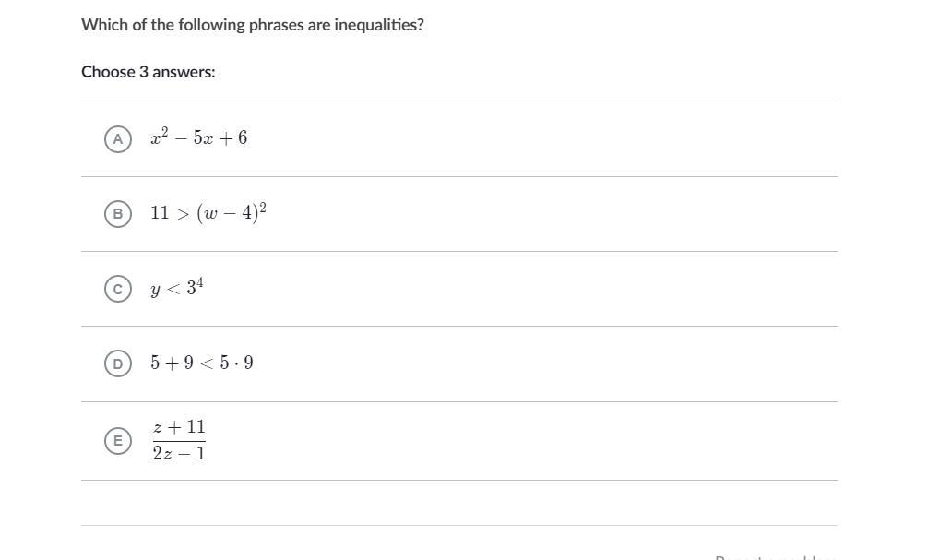928x560 pixels.
Task: Click the expression x² − 5x + 6
Action: [x=199, y=137]
